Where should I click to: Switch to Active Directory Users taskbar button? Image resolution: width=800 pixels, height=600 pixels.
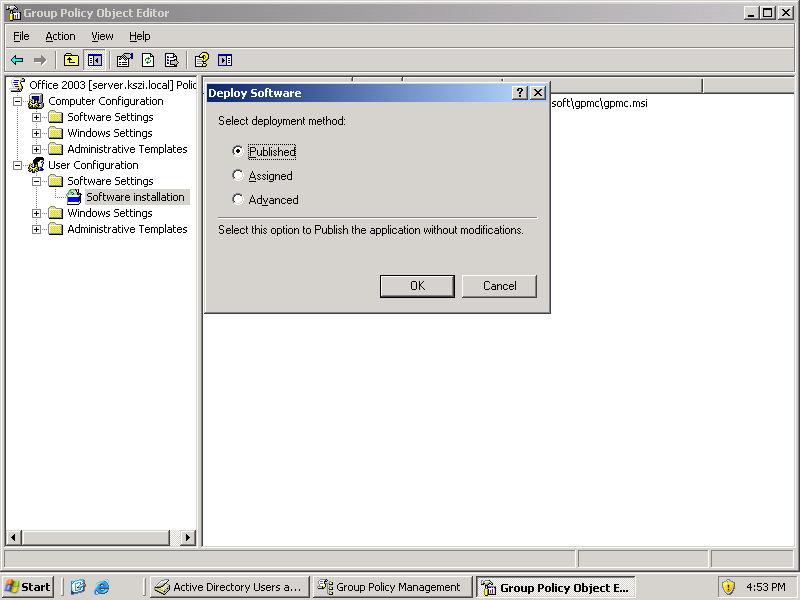click(230, 587)
